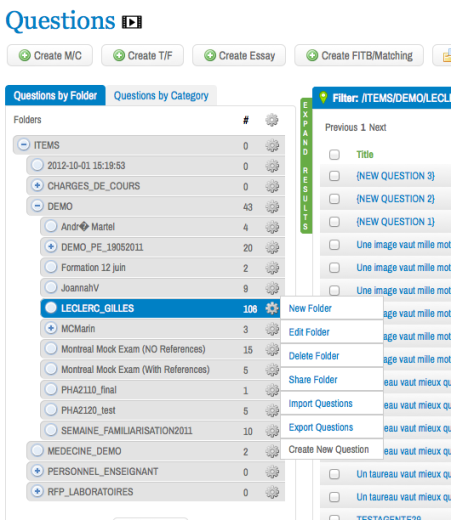Open gear menu for PHA2110_final folder
Image resolution: width=451 pixels, height=520 pixels.
pyautogui.click(x=272, y=390)
